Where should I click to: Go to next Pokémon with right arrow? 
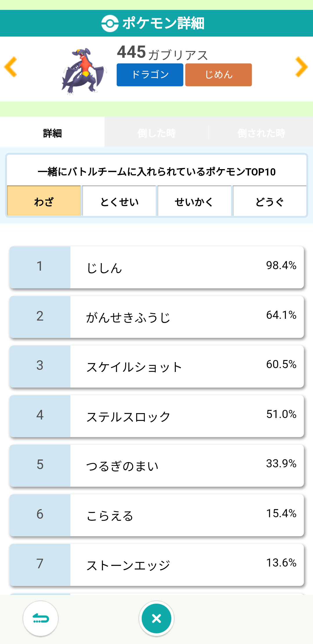click(301, 67)
